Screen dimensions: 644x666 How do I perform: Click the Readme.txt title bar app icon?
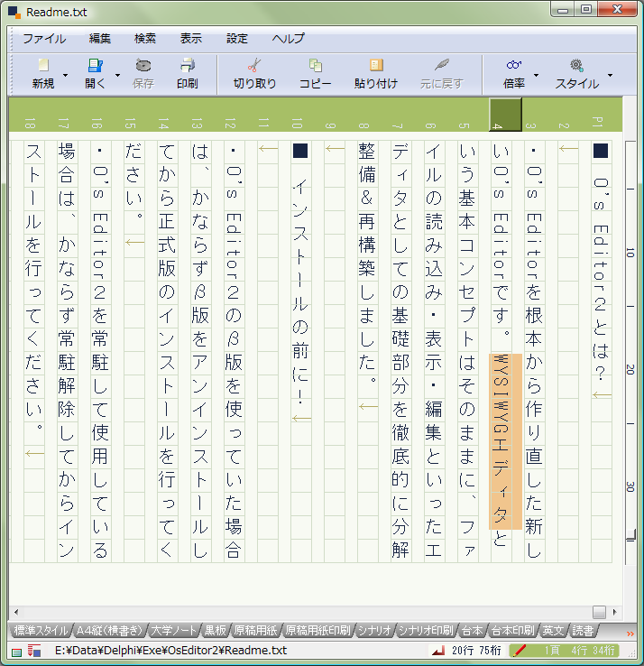pos(14,13)
